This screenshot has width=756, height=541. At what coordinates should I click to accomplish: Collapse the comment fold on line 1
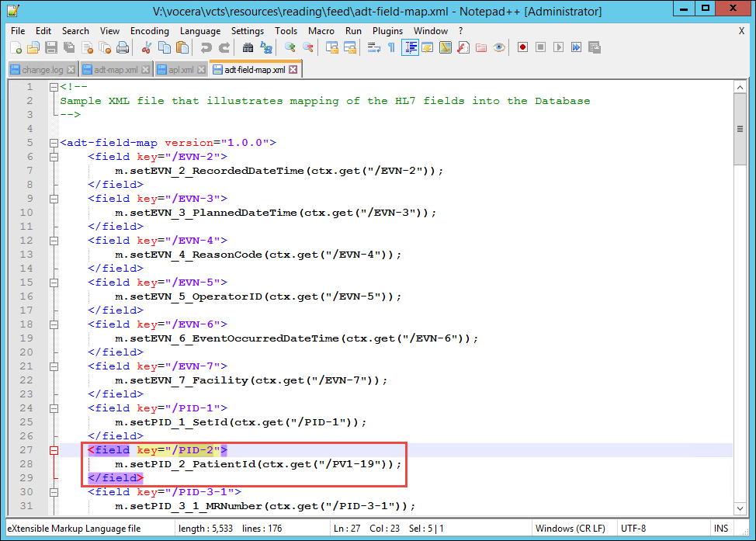(54, 87)
